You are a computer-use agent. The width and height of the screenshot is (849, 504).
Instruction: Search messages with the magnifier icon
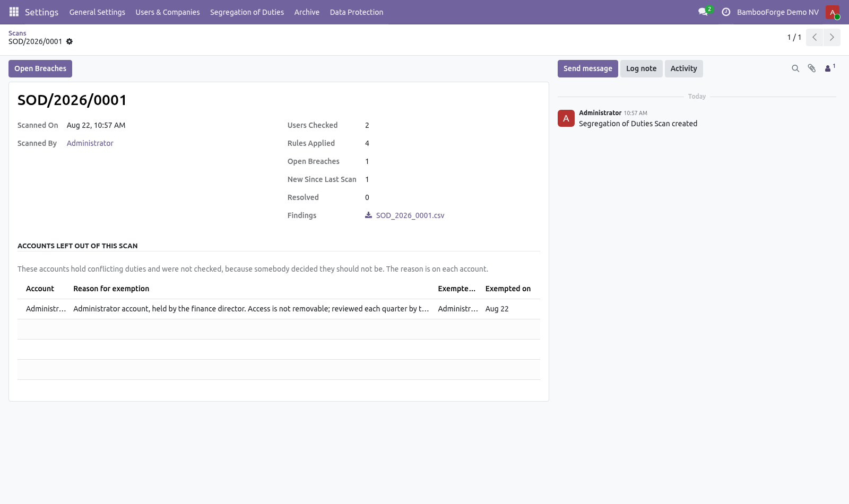coord(795,68)
